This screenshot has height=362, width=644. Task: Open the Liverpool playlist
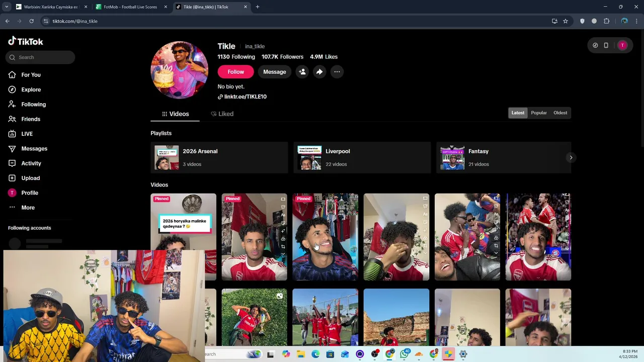[x=362, y=158]
